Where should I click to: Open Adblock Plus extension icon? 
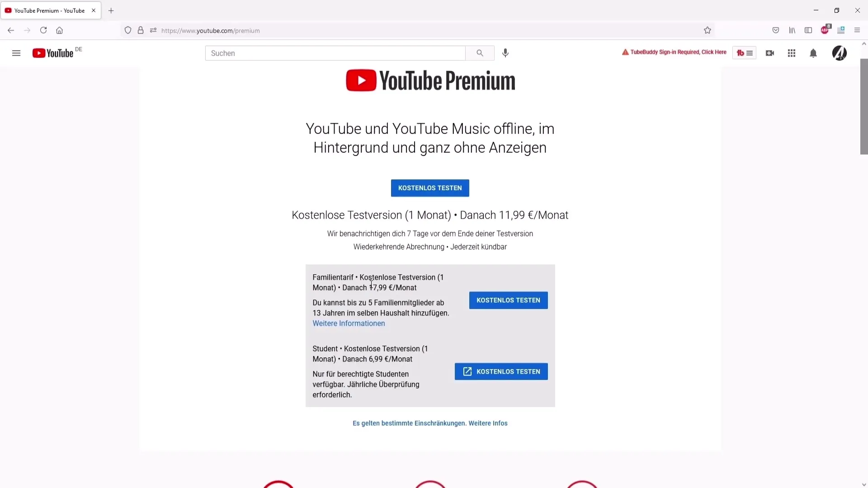(x=826, y=29)
